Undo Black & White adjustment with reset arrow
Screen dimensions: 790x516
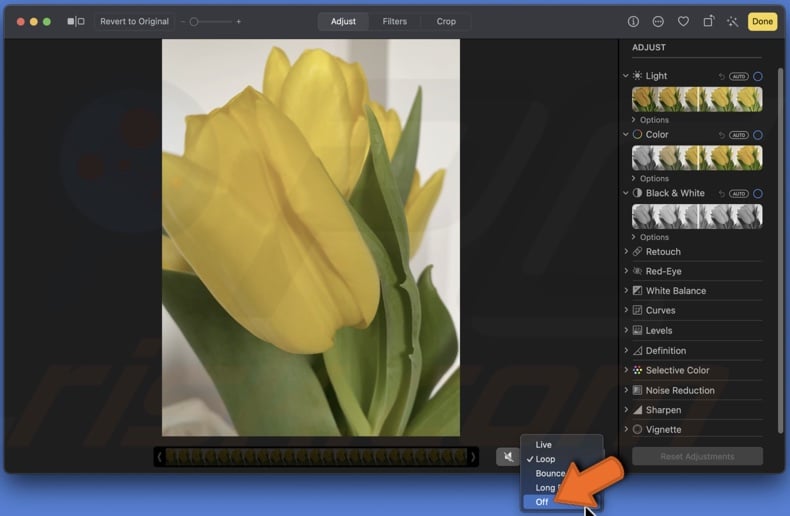coord(721,194)
